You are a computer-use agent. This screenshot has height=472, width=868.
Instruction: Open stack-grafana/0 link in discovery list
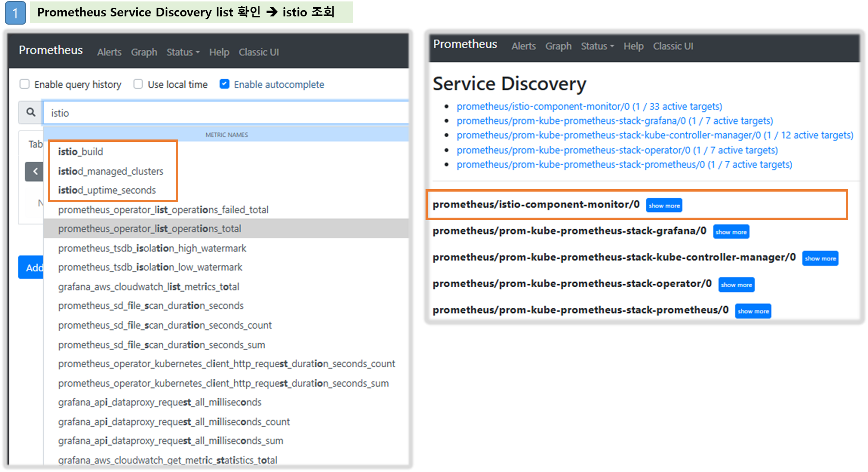(615, 121)
